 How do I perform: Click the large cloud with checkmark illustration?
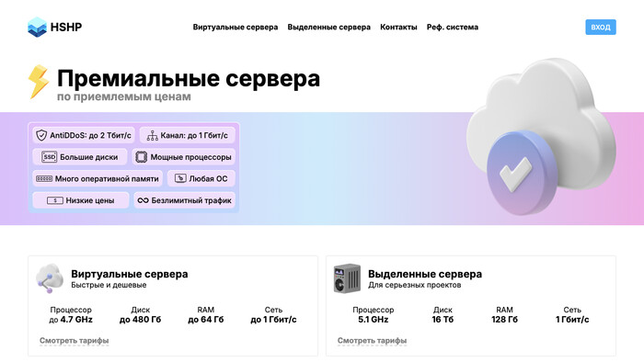(541, 136)
